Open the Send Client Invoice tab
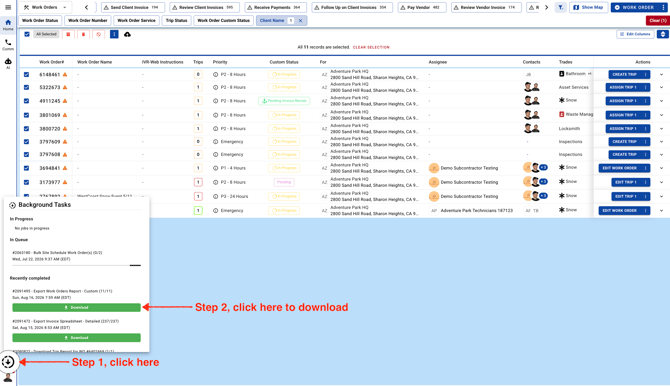Image resolution: width=670 pixels, height=386 pixels. [x=133, y=7]
